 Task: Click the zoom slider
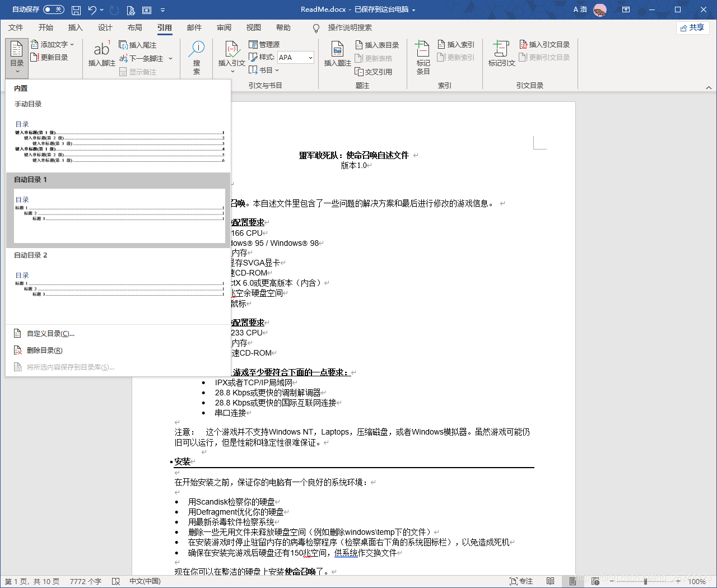645,581
